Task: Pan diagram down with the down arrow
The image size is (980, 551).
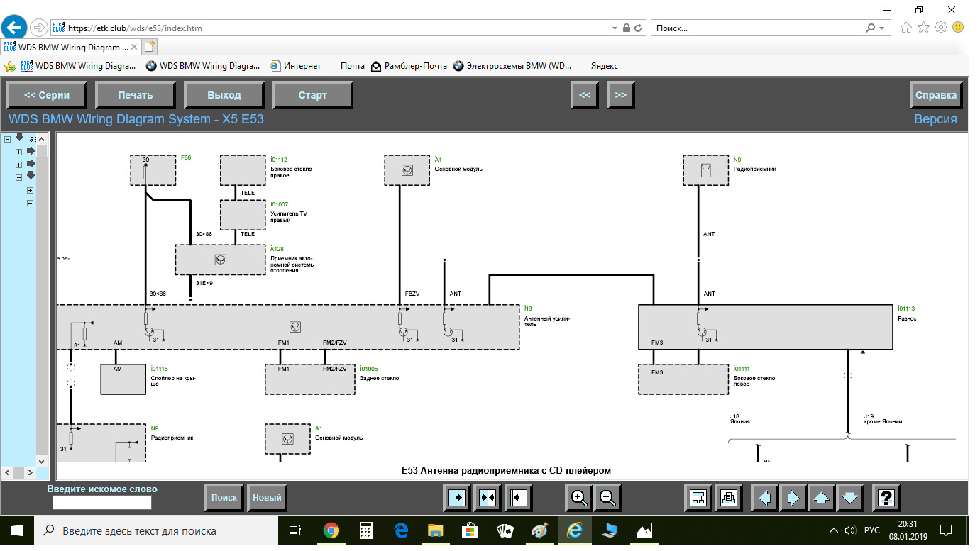Action: [x=850, y=498]
